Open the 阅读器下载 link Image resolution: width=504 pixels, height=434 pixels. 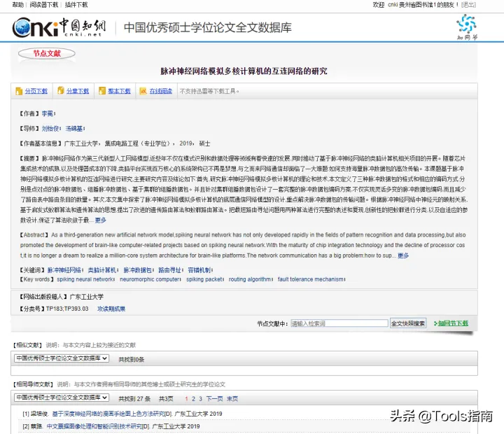(44, 4)
